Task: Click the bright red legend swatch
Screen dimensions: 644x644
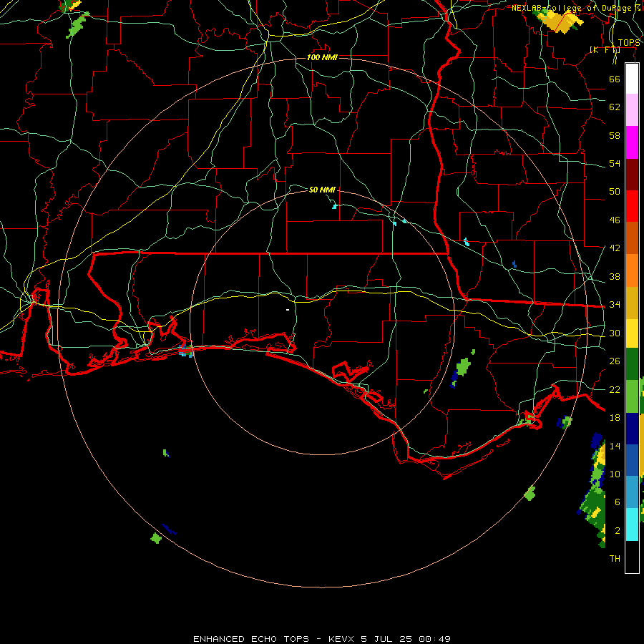Action: pos(632,206)
